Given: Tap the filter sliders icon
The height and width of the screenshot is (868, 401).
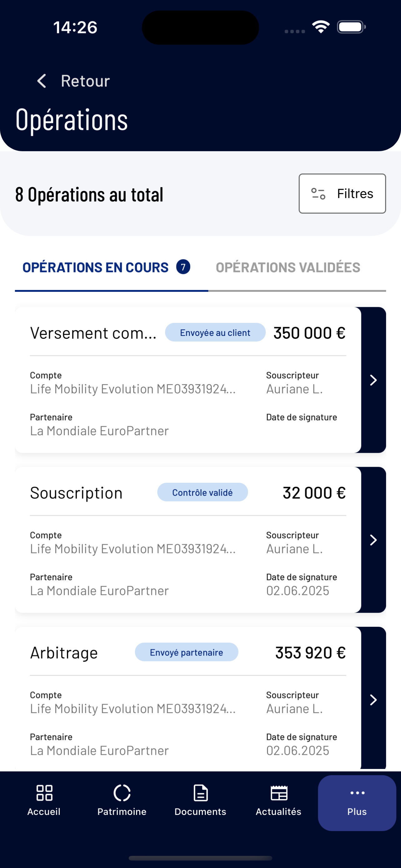Looking at the screenshot, I should [318, 194].
